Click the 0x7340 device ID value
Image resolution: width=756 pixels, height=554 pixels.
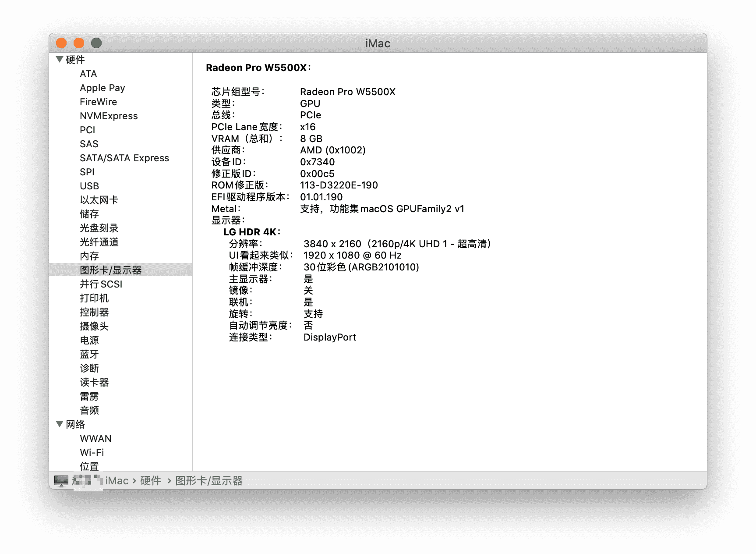pyautogui.click(x=317, y=162)
